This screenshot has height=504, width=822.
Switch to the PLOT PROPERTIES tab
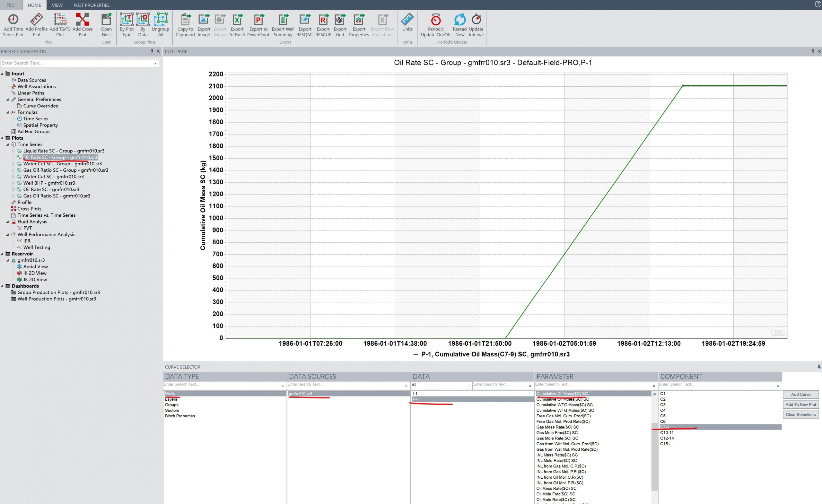pyautogui.click(x=92, y=5)
